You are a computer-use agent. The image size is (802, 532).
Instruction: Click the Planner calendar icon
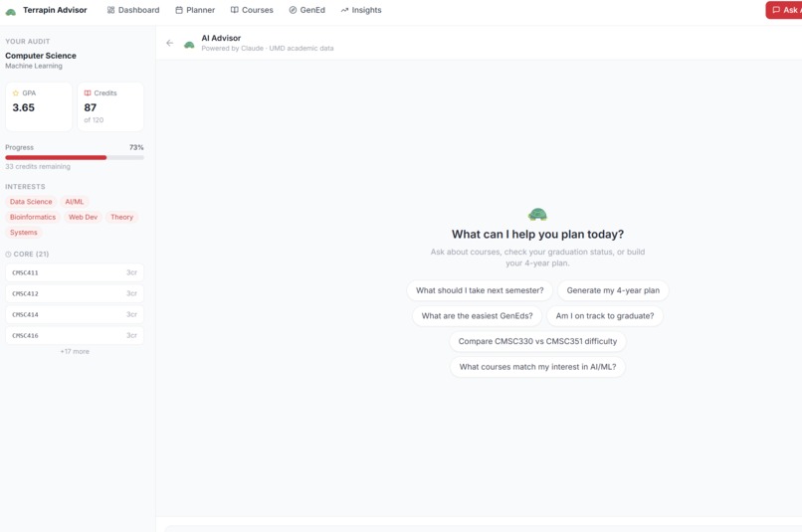(179, 10)
